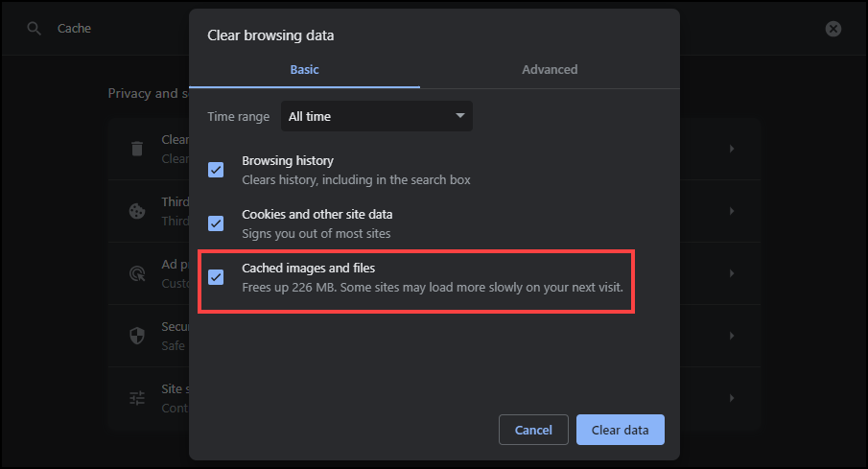Click the cookie icon for third-party cookies
The width and height of the screenshot is (868, 469).
(x=137, y=211)
